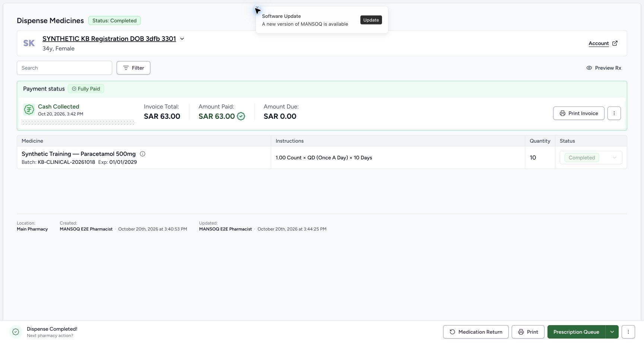644x343 pixels.
Task: Click the quantity value 10
Action: [x=533, y=158]
